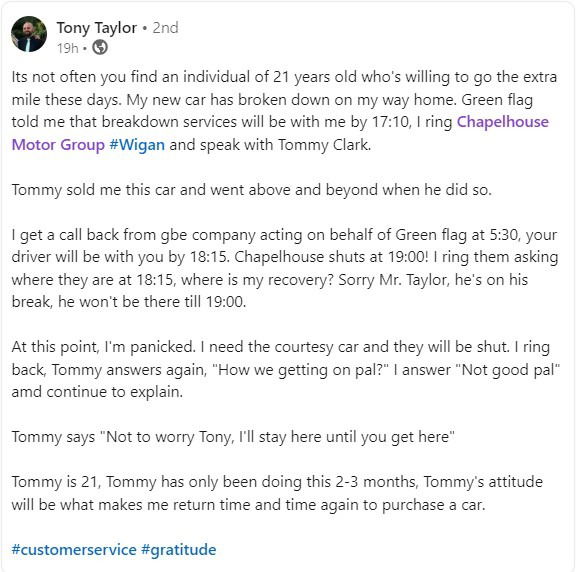Open the #customerservice hashtag

click(74, 550)
